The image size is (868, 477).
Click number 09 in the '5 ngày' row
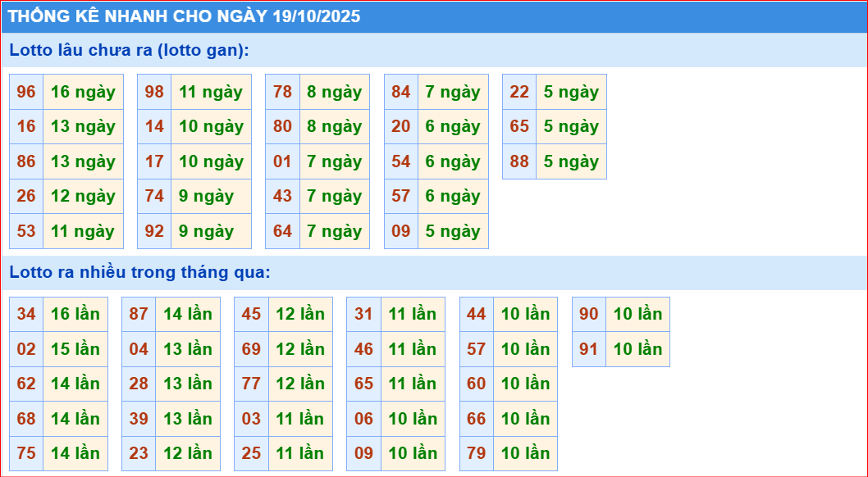pos(401,231)
